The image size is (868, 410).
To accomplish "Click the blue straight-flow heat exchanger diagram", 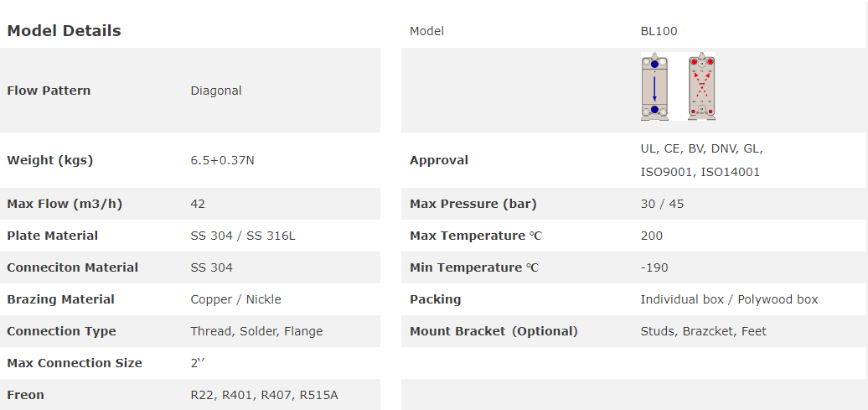I will coord(654,87).
